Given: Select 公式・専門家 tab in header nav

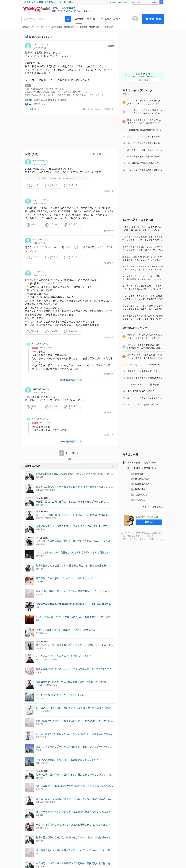Looking at the screenshot, I should pos(105,19).
